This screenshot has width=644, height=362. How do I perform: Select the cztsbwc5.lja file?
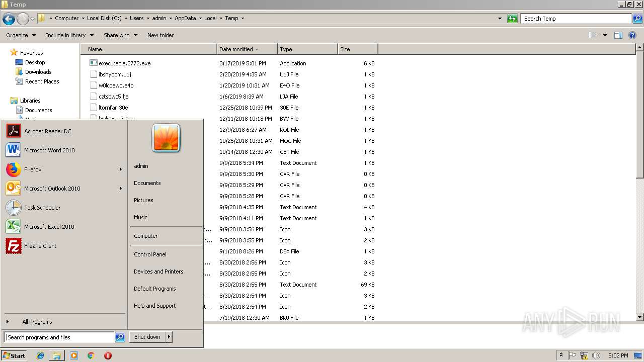pos(114,97)
